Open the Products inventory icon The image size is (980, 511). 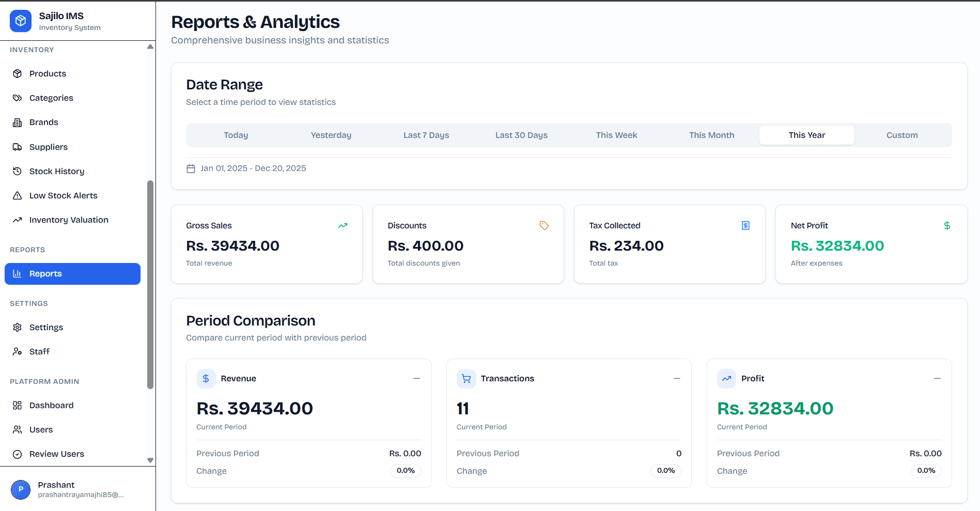(x=18, y=73)
